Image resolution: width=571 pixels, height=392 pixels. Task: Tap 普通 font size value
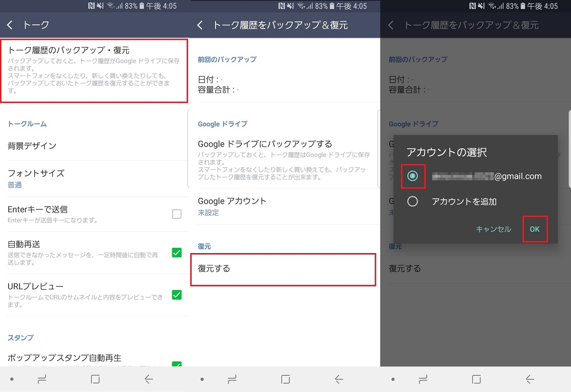(15, 185)
